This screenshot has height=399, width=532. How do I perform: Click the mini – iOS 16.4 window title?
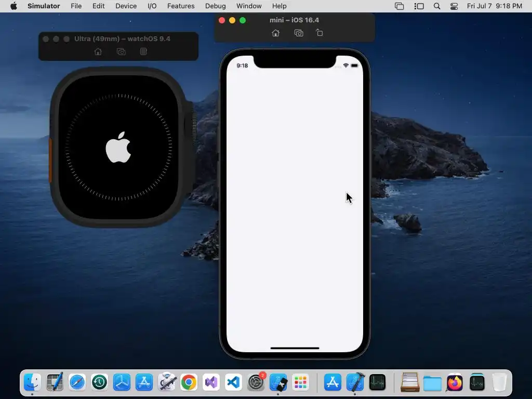pyautogui.click(x=294, y=20)
